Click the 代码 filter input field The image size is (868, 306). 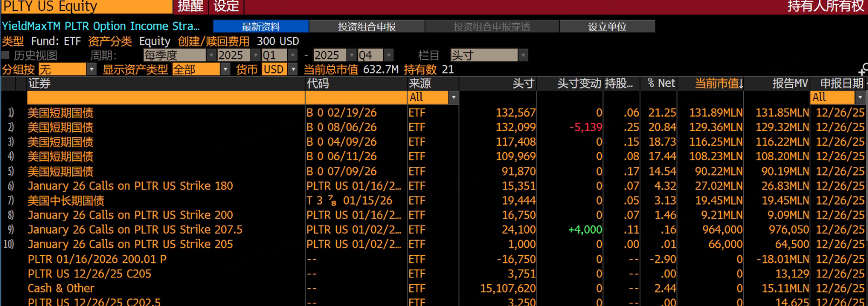[356, 97]
